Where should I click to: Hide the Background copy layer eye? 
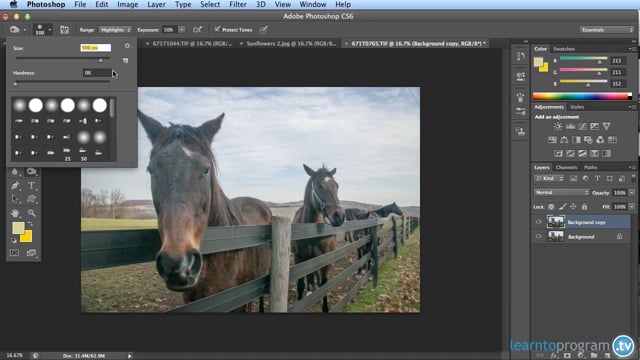[x=538, y=222]
